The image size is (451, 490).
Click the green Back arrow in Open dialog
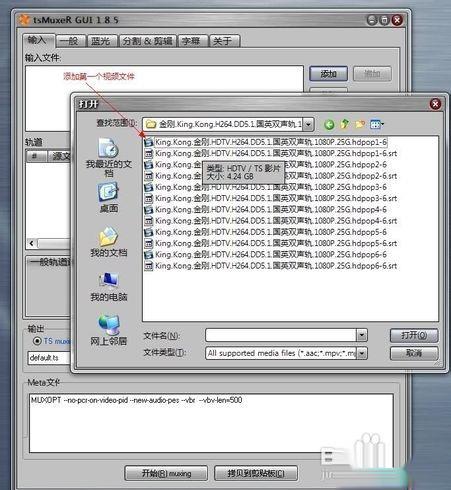tap(329, 125)
